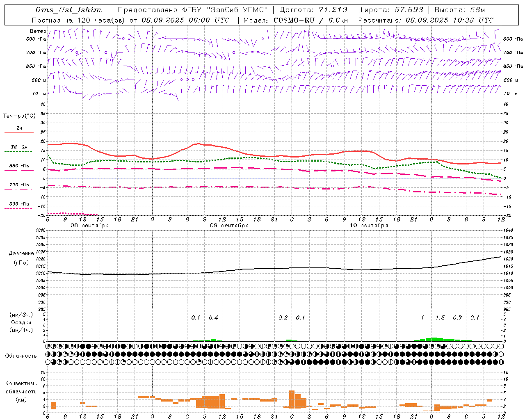Click the 09 сентября date label
Viewport: 525px width, 420px height.
point(229,226)
